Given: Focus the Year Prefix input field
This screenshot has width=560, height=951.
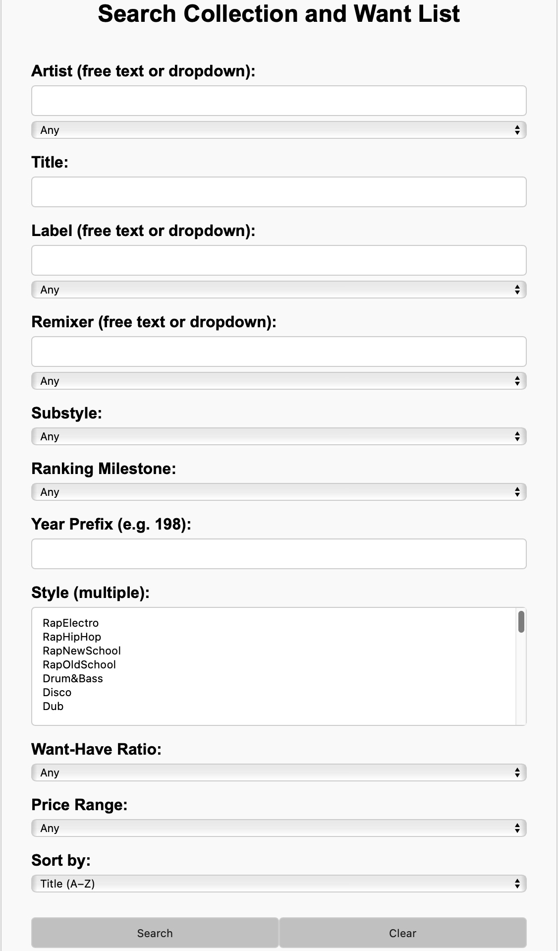Looking at the screenshot, I should click(279, 554).
